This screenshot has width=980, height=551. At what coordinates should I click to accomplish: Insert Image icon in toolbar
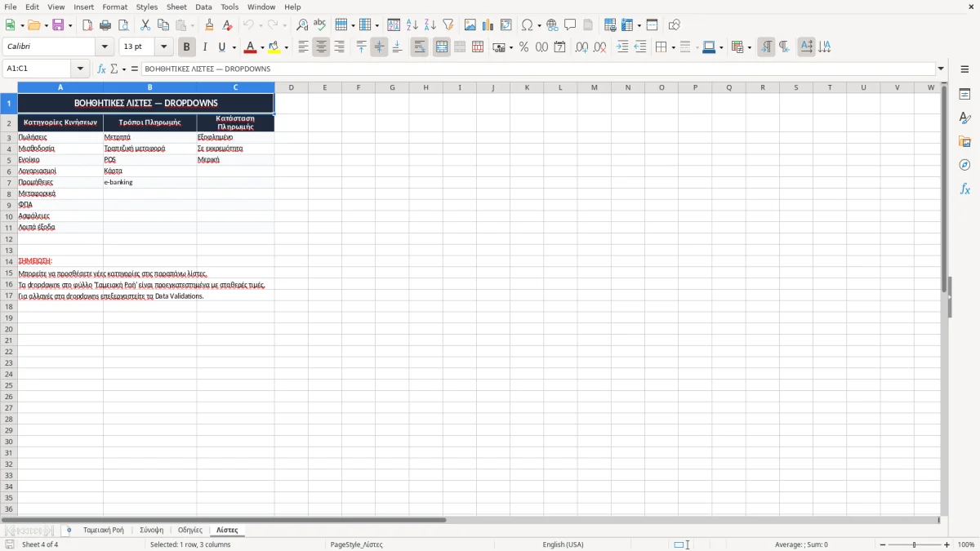tap(470, 25)
